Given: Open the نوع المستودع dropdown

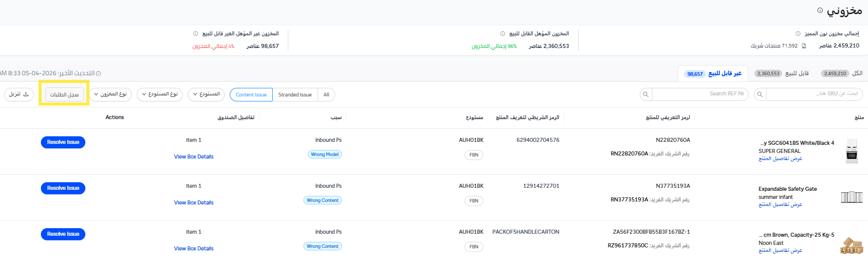Looking at the screenshot, I should point(160,94).
